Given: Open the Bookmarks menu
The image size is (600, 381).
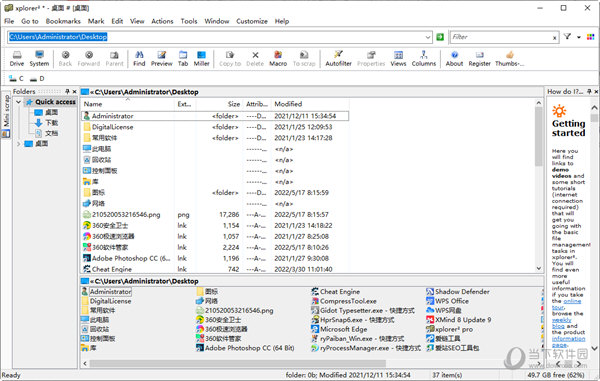Looking at the screenshot, I should pos(63,21).
